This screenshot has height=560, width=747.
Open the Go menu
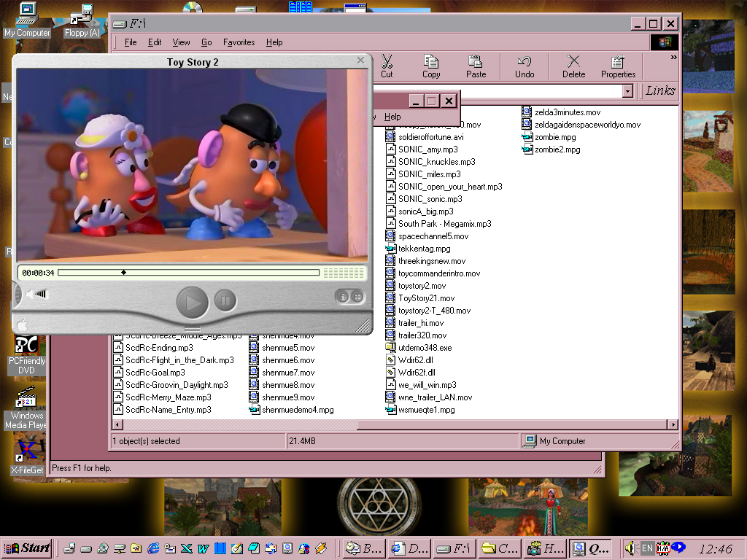[x=206, y=42]
